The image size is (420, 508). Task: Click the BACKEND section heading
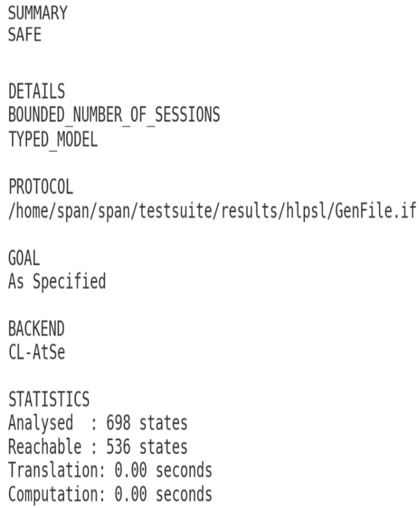pyautogui.click(x=36, y=329)
